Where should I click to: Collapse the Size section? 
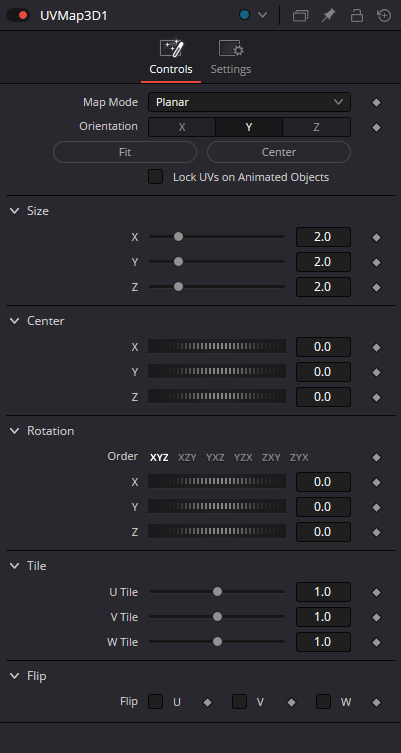(15, 211)
